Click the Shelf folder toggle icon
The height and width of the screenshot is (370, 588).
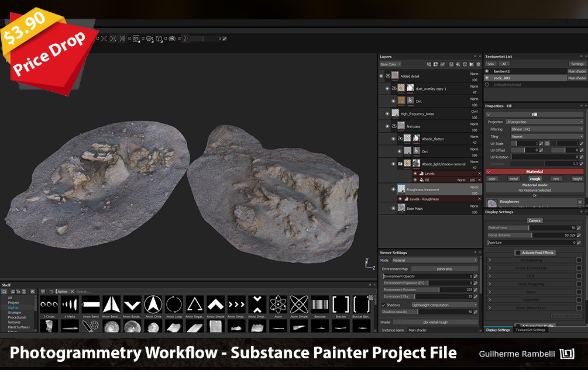[4, 291]
